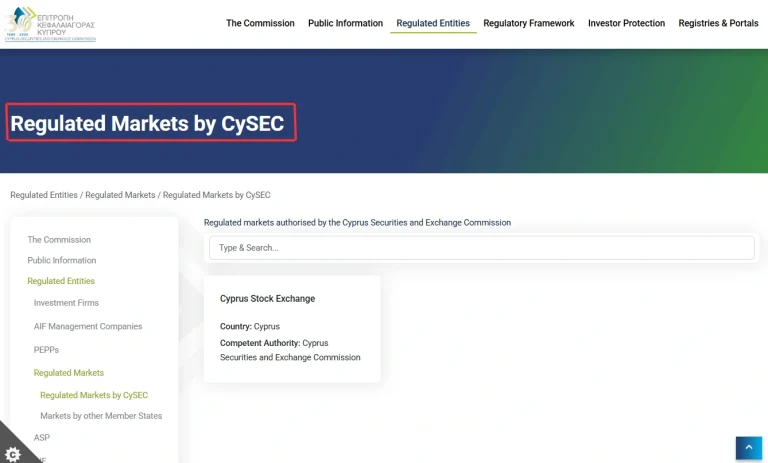
Task: Open Markets by other Member States
Action: click(101, 415)
